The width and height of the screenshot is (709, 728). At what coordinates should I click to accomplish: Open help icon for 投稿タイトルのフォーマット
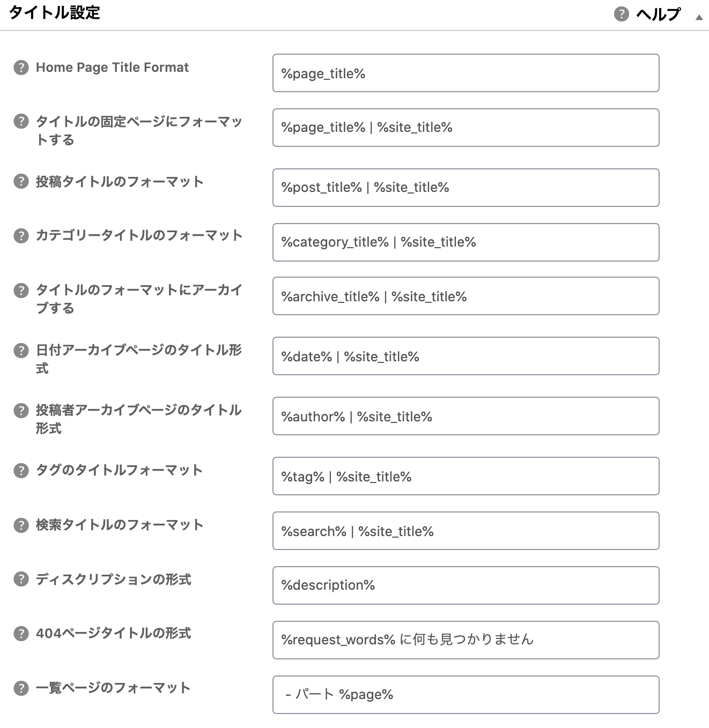coord(21,182)
